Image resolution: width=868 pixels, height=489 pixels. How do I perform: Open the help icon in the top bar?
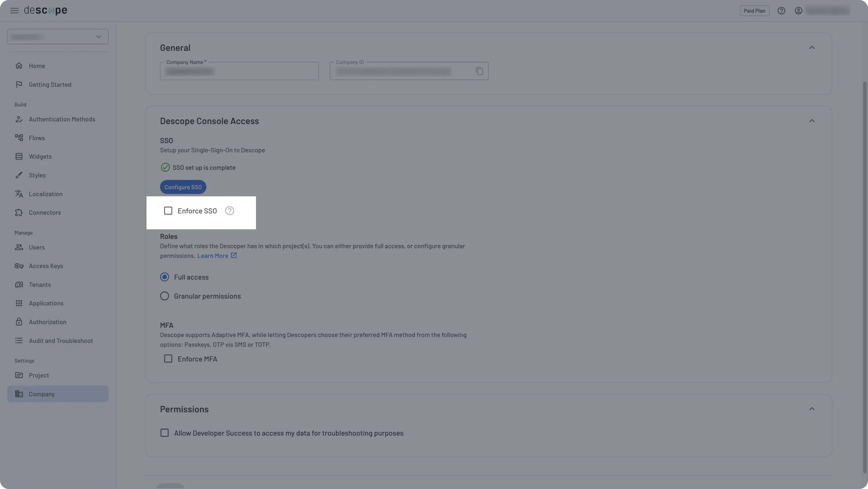782,10
